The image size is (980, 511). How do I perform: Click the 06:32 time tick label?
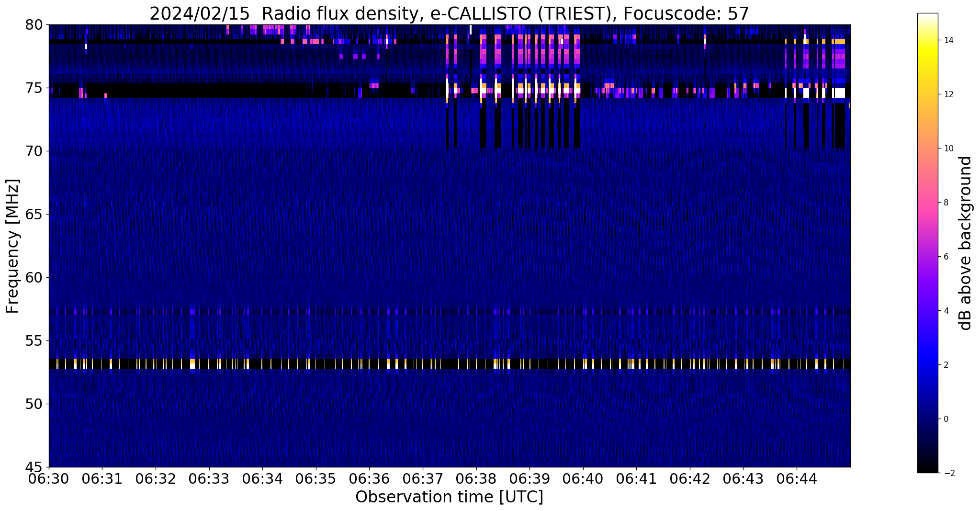pyautogui.click(x=156, y=479)
